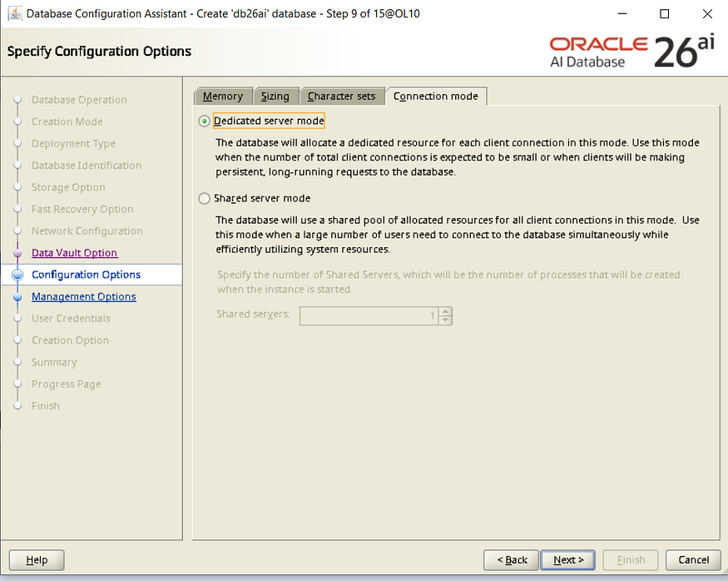
Task: Go to previous step with Back button
Action: tap(511, 560)
